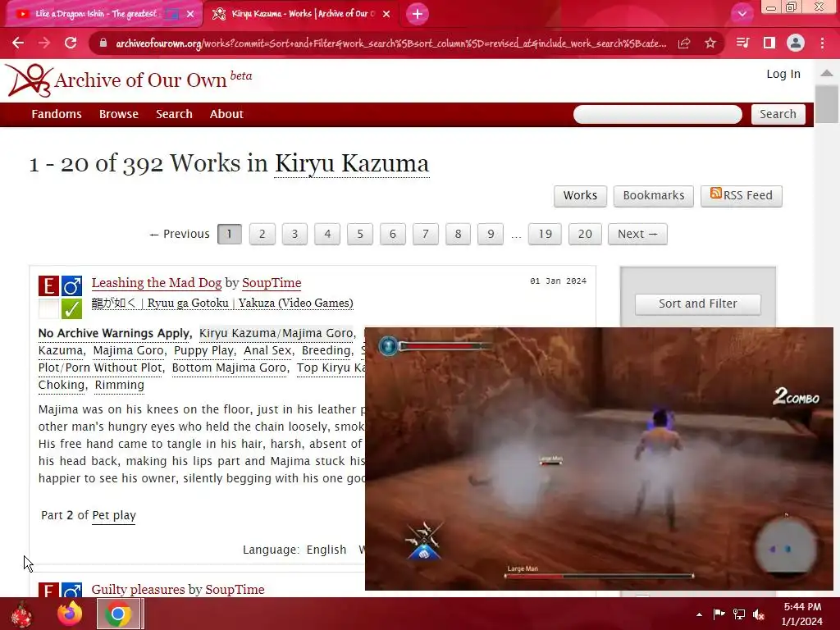The image size is (840, 630).
Task: Click the muted volume icon in system tray
Action: (759, 614)
